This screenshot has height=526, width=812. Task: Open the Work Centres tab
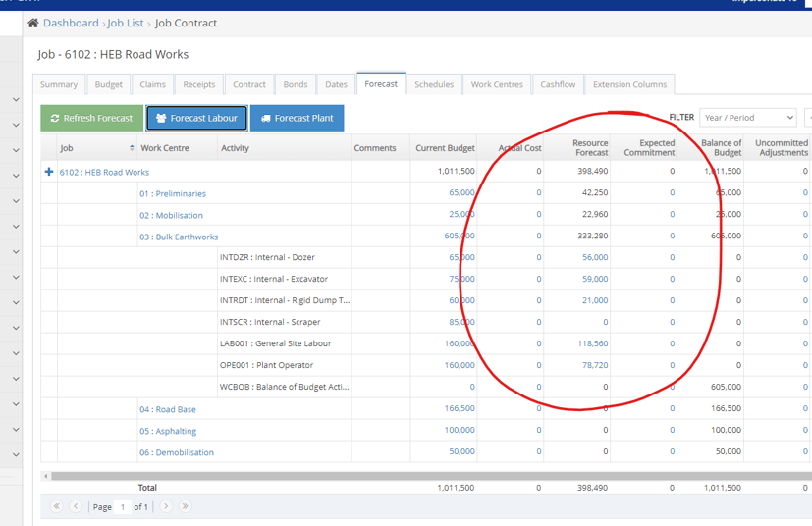497,84
